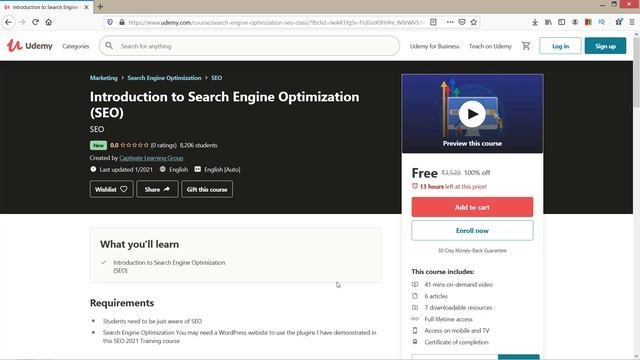This screenshot has height=360, width=640.
Task: Close the Introduction to Search Engine tab
Action: 87,7
